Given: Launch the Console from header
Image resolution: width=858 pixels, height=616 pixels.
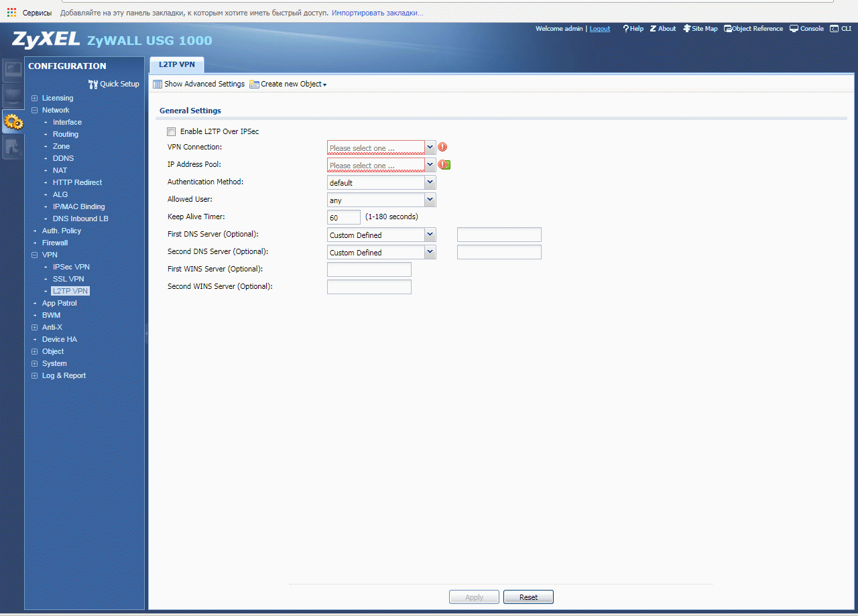Looking at the screenshot, I should [x=806, y=29].
